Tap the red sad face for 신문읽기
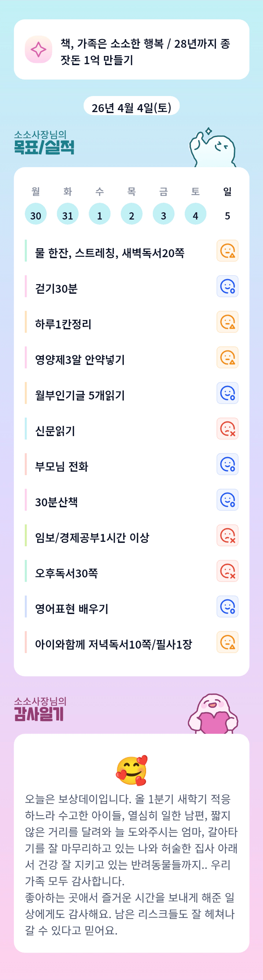263x980 pixels. (x=227, y=429)
